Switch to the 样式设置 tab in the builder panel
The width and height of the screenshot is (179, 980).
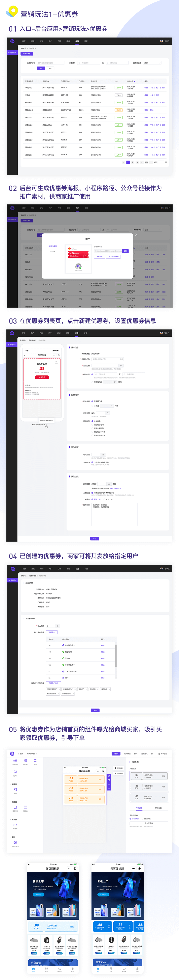pos(158,808)
